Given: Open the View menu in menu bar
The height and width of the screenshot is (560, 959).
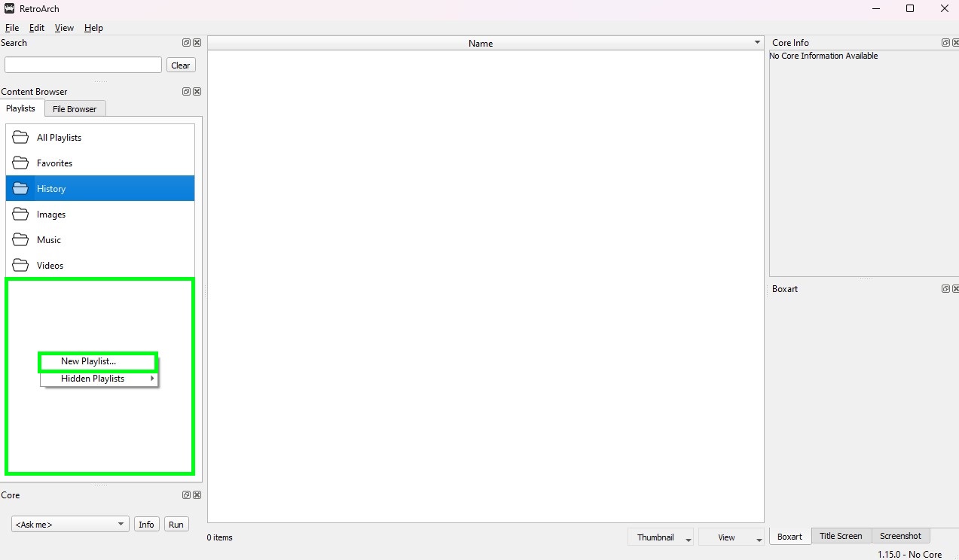Looking at the screenshot, I should pos(64,28).
